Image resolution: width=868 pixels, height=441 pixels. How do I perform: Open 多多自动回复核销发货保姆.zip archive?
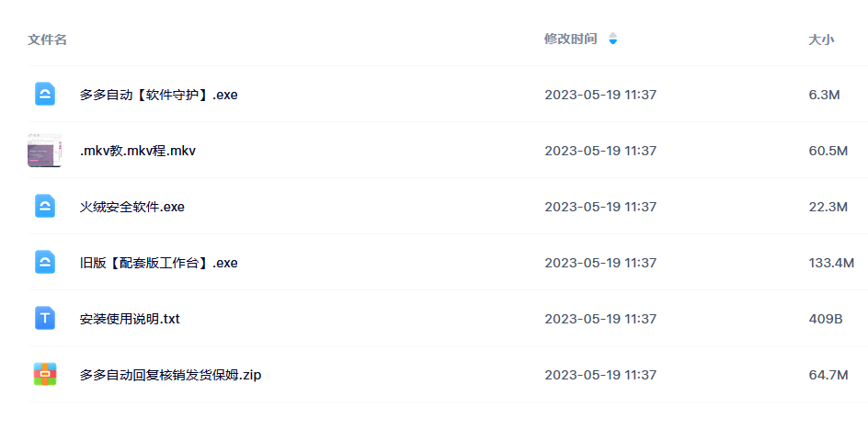point(170,375)
